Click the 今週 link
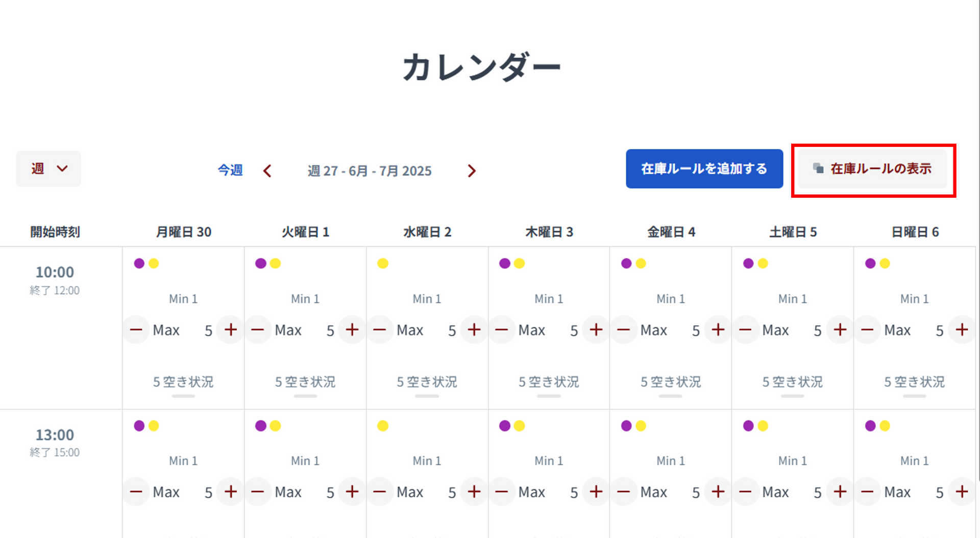The height and width of the screenshot is (538, 980). click(230, 170)
